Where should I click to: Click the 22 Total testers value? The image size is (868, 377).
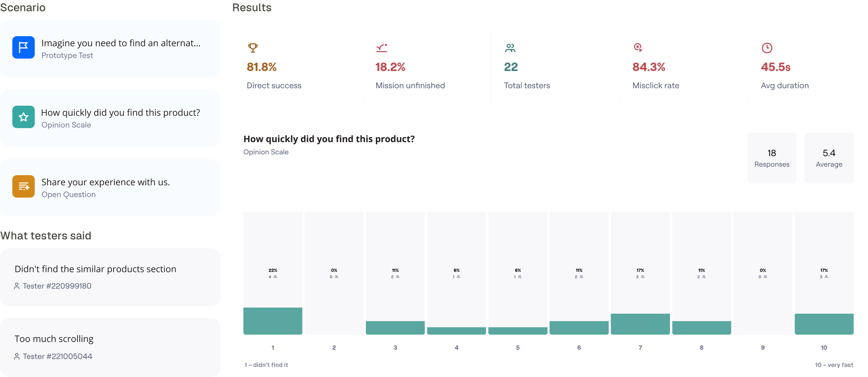click(511, 67)
